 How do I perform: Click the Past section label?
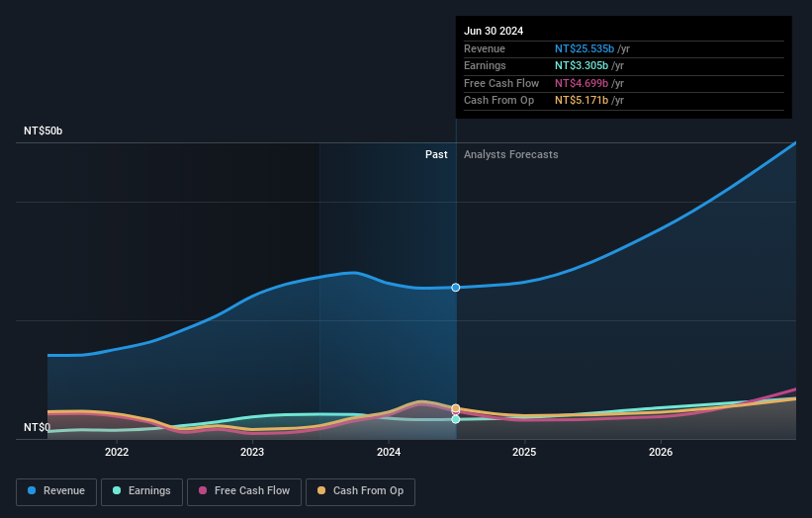click(436, 155)
